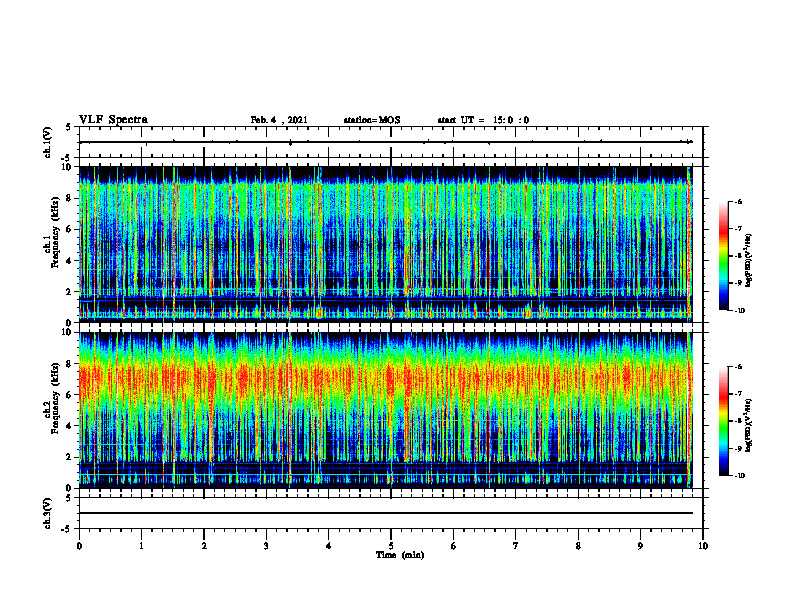This screenshot has height=612, width=792.
Task: Click the ch.2 spectrogram red band near 7 kHz
Action: click(386, 378)
